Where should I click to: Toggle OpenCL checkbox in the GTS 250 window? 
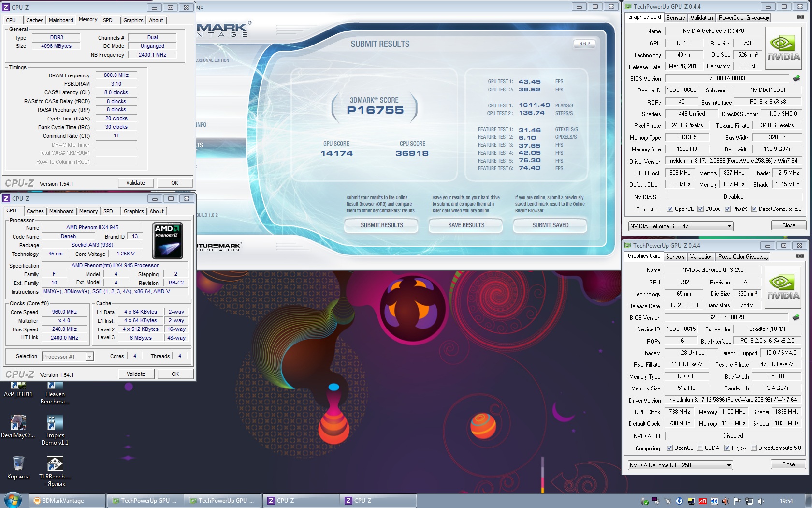coord(669,448)
